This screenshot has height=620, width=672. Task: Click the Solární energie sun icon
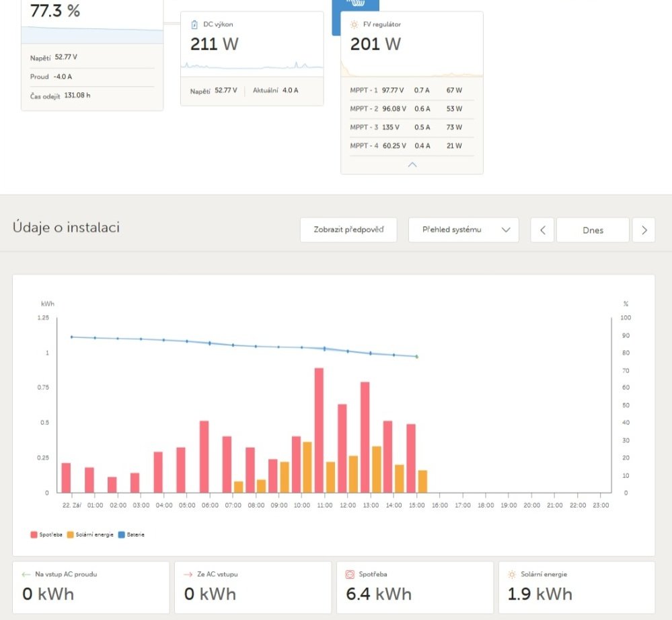(512, 574)
